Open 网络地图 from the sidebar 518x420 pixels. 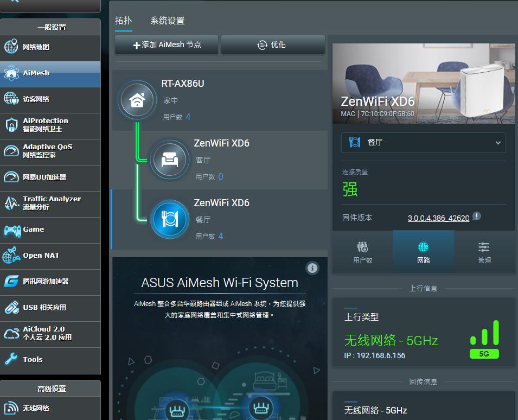tap(50, 47)
